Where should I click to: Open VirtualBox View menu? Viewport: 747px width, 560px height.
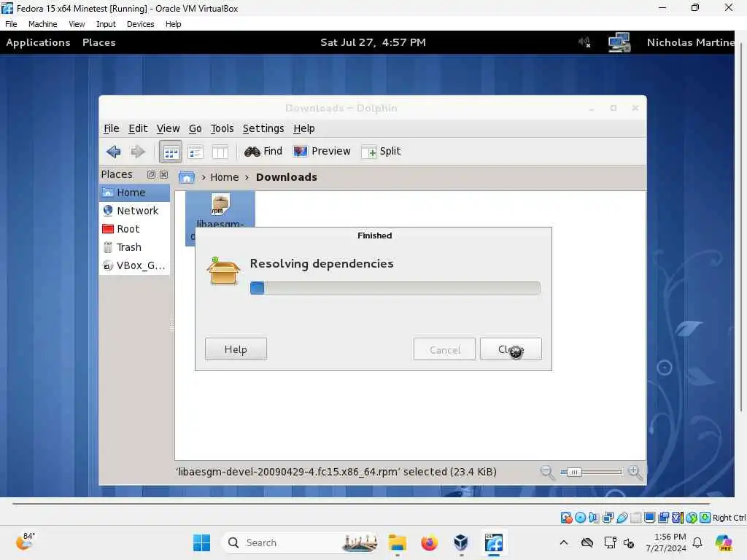[x=76, y=24]
